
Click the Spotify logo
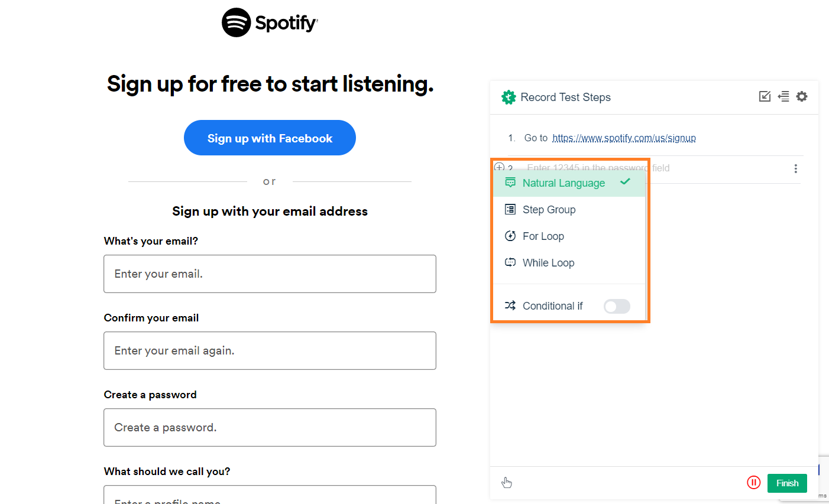pos(270,22)
